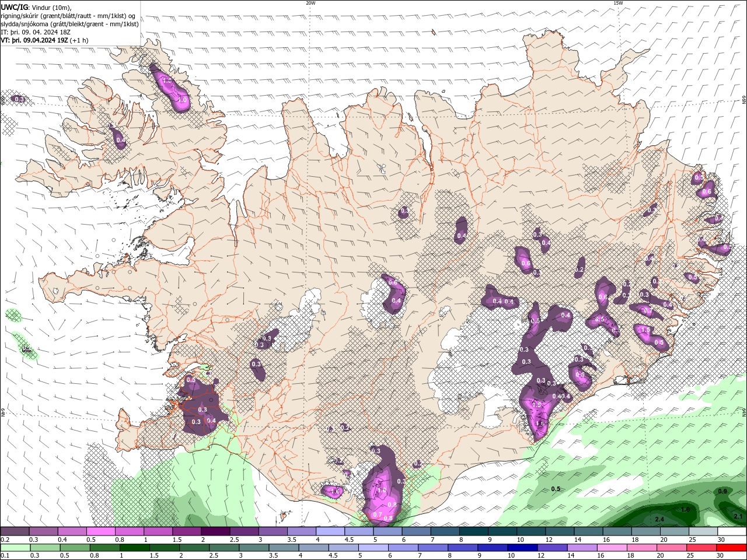Click the deep blue lower-row swatch labeled 10
Image resolution: width=747 pixels, height=560 pixels.
522,547
